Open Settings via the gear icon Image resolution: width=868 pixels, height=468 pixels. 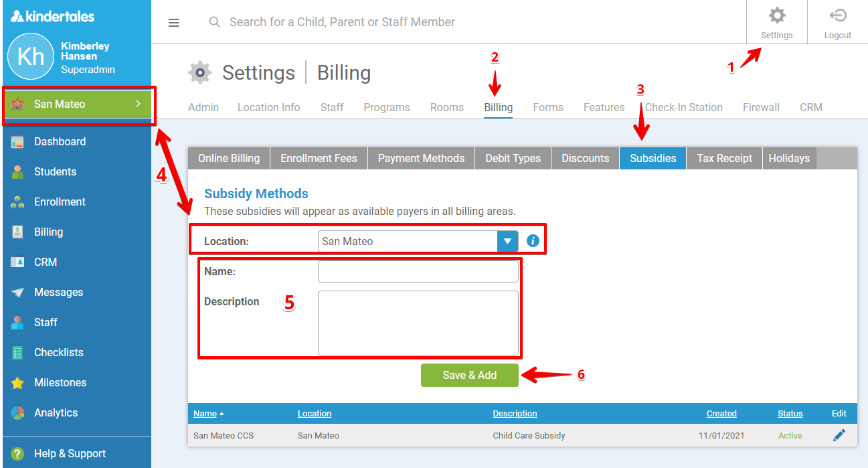pyautogui.click(x=776, y=15)
